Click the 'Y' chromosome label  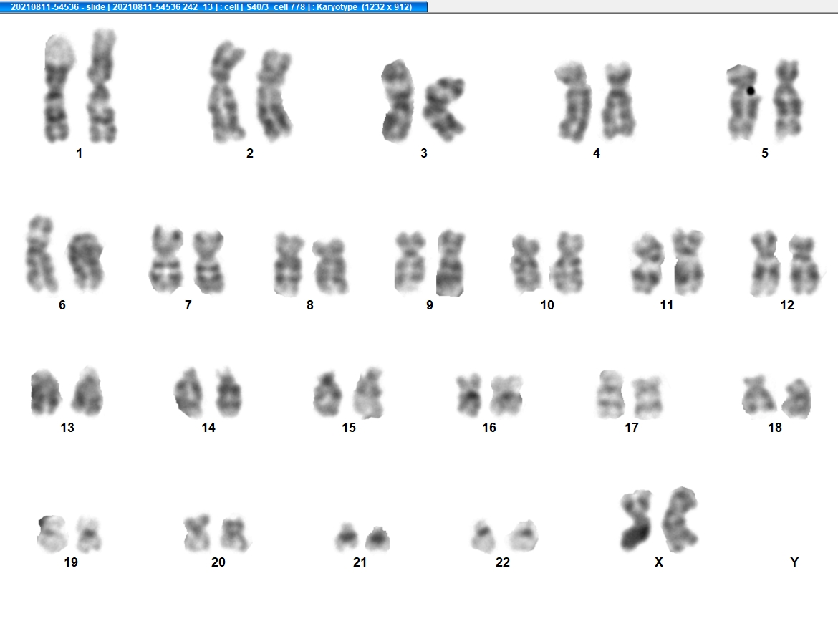[x=794, y=562]
